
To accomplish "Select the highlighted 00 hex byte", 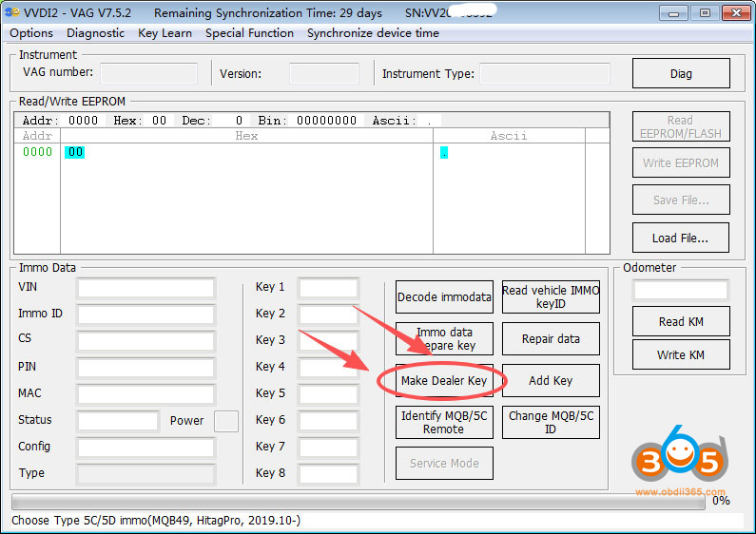I will click(75, 152).
